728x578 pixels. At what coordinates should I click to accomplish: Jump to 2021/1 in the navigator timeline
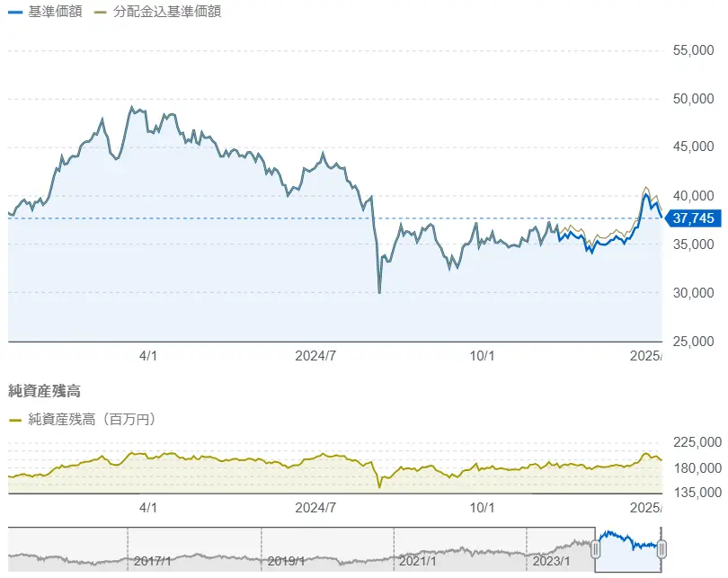coord(418,561)
